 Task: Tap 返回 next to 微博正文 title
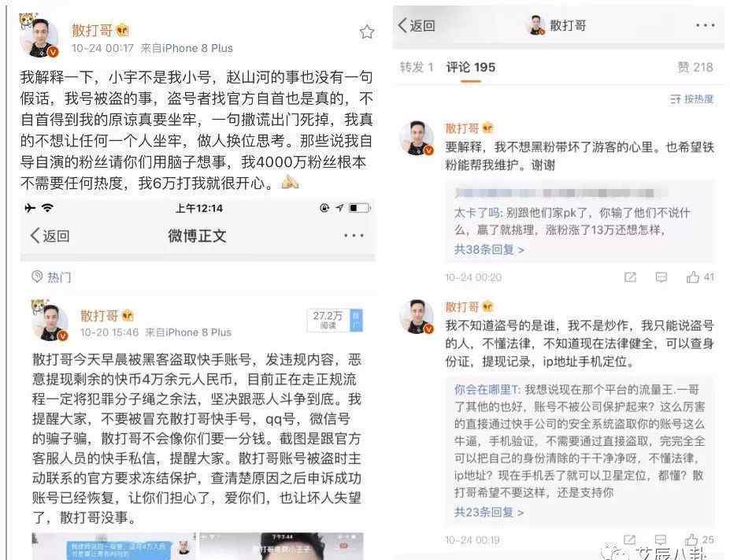tap(50, 235)
